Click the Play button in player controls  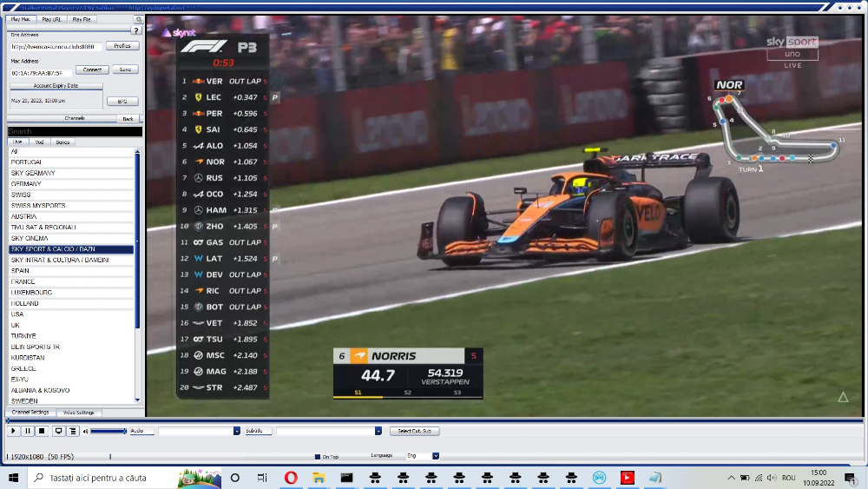click(x=13, y=431)
